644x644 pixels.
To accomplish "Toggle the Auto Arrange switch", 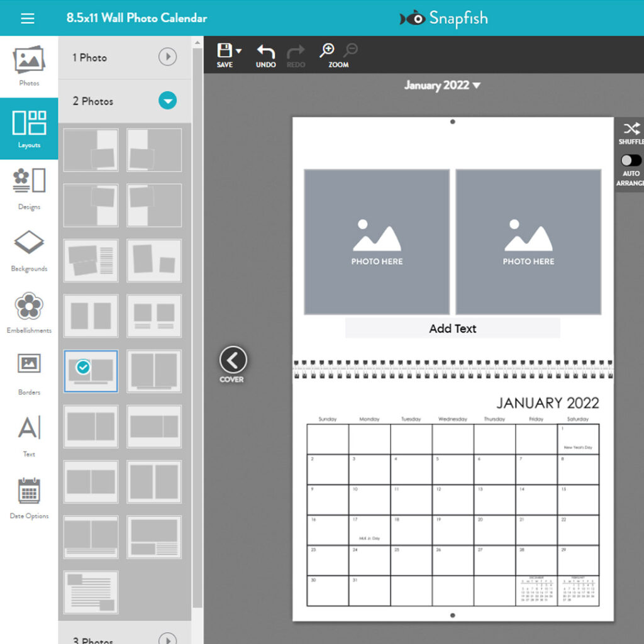I will click(x=631, y=160).
